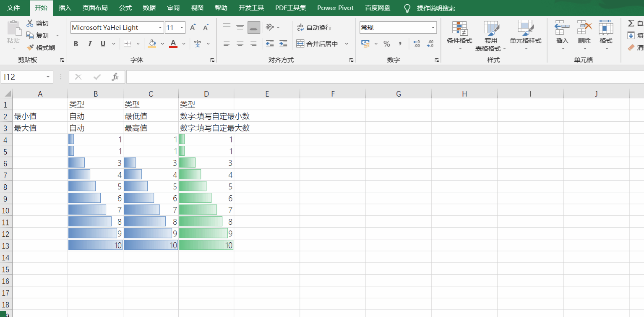
Task: Apply cell borders with the border icon
Action: click(x=127, y=44)
